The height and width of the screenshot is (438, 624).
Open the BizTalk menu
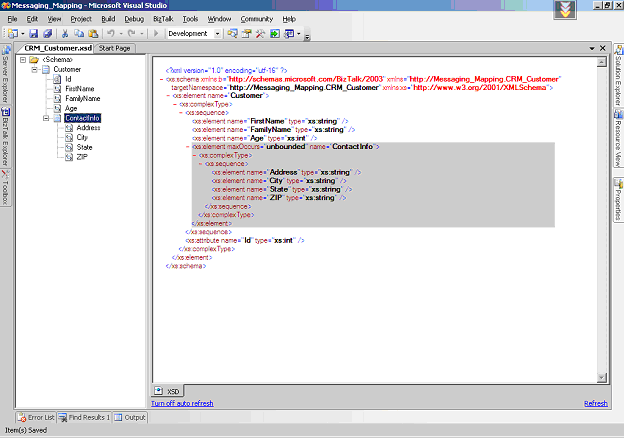point(163,19)
